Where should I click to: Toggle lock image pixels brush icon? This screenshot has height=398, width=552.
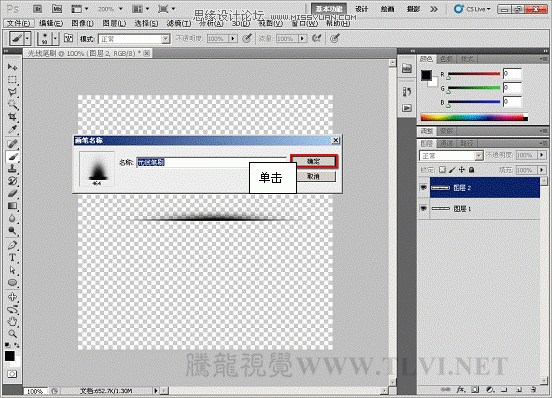pos(452,170)
